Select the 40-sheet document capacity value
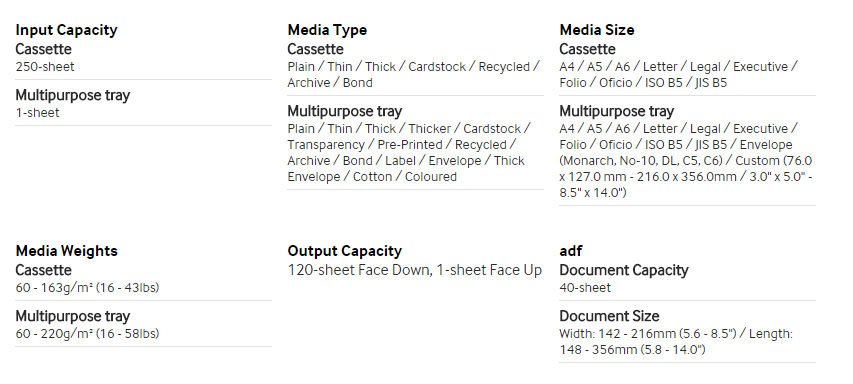This screenshot has height=384, width=853. point(585,288)
